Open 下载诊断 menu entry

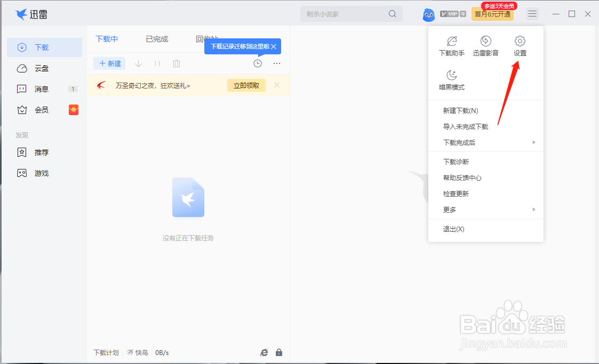[485, 162]
